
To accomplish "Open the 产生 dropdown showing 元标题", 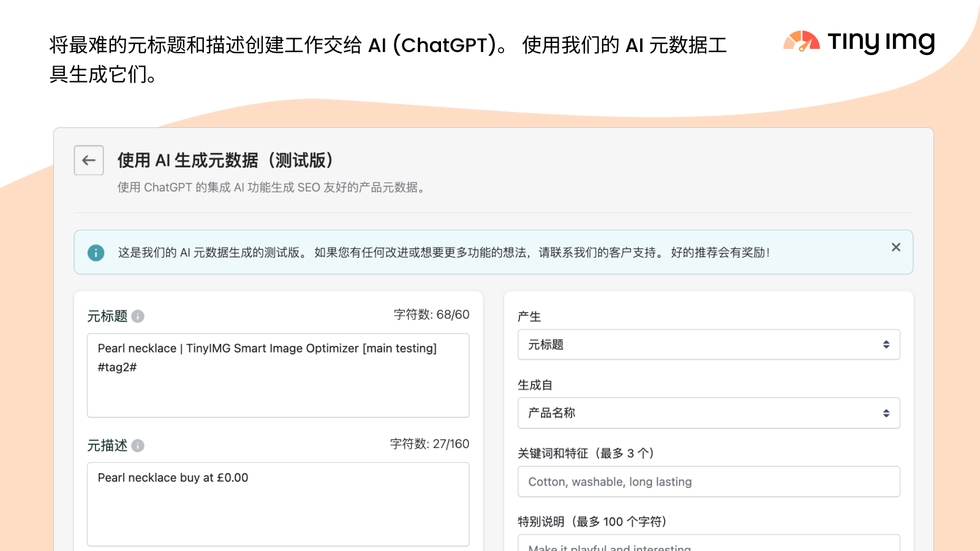I will tap(709, 345).
